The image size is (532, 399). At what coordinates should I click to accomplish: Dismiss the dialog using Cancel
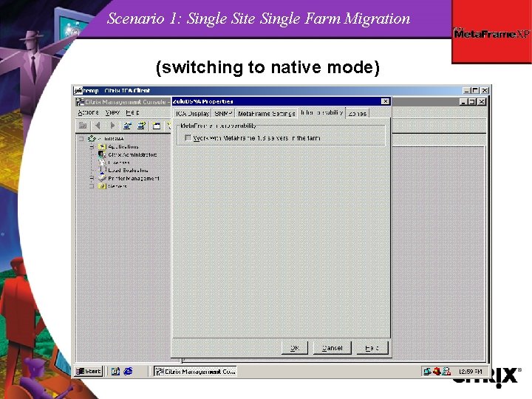(332, 348)
